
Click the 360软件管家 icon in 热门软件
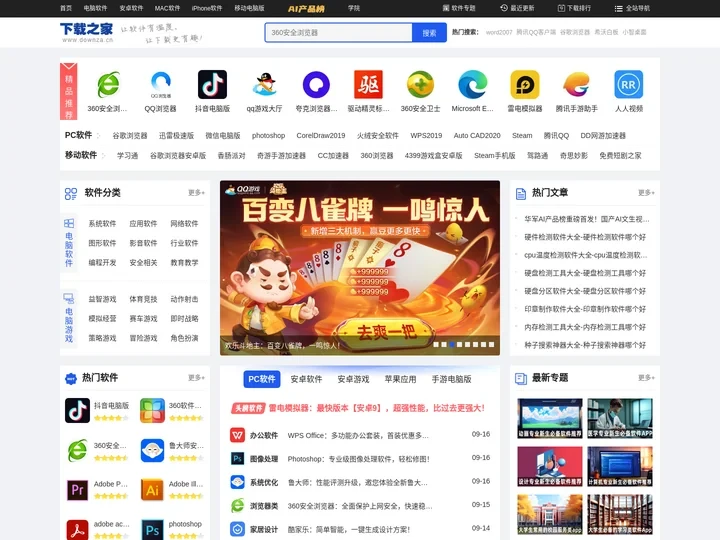pos(152,411)
